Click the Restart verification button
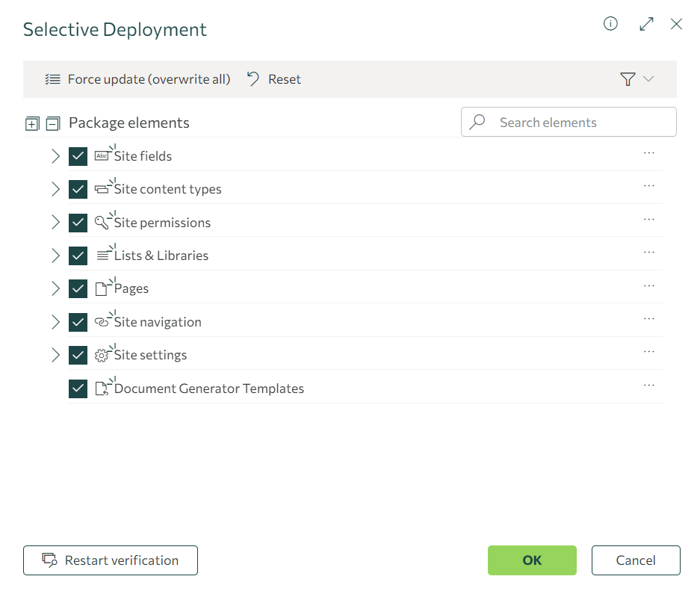This screenshot has height=591, width=700. click(111, 560)
